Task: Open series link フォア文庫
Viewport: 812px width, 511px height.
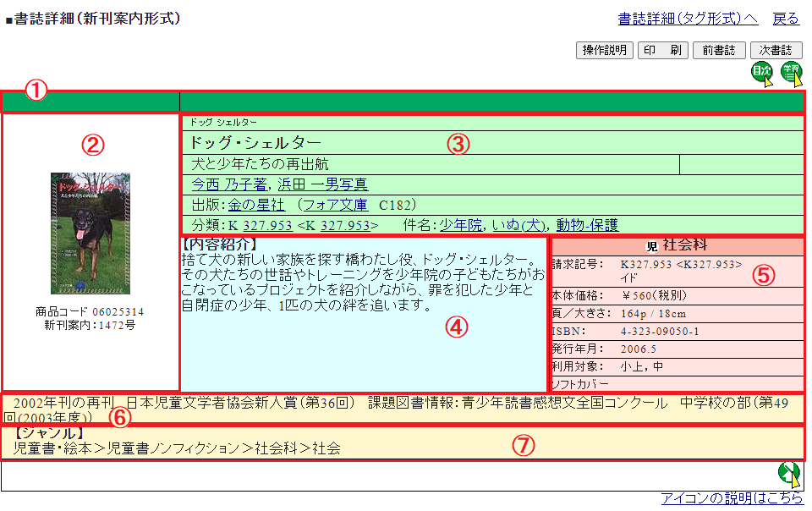Action: (336, 205)
